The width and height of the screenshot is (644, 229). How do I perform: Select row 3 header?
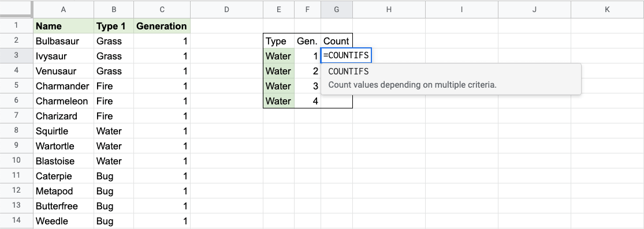coord(16,56)
